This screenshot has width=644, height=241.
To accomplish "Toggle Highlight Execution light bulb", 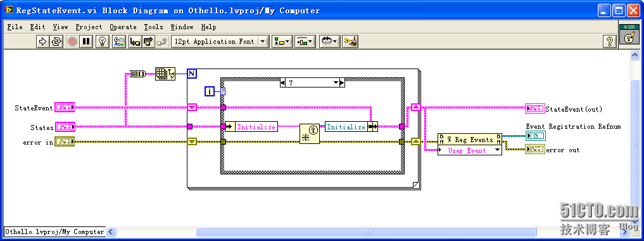I will (x=103, y=41).
